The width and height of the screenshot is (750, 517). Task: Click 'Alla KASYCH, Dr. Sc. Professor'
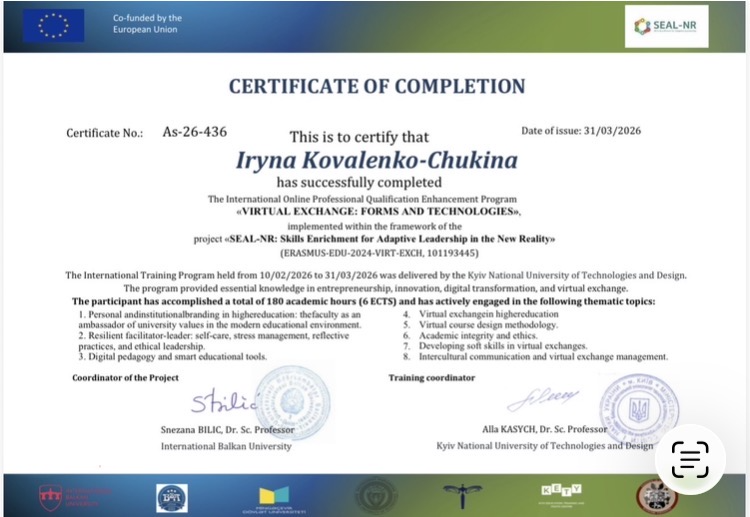point(544,429)
